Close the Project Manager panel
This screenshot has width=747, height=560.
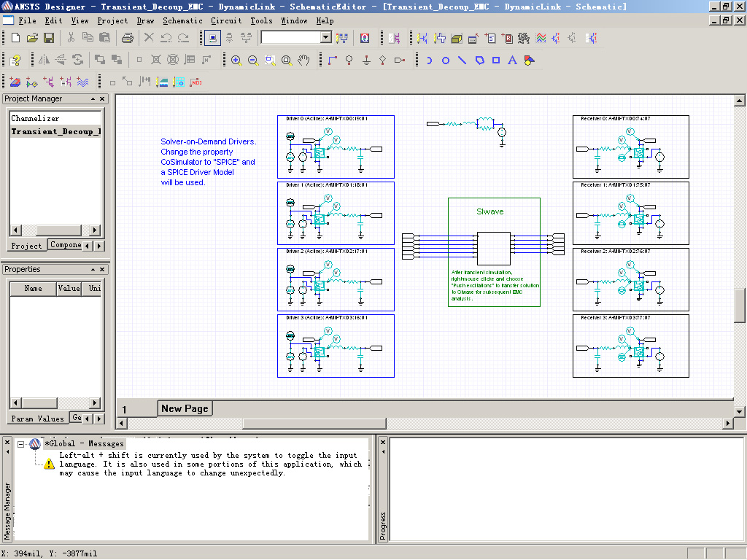coord(102,98)
